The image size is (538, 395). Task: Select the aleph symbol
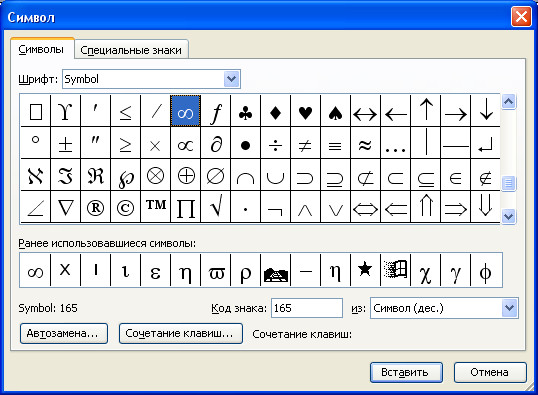point(35,175)
